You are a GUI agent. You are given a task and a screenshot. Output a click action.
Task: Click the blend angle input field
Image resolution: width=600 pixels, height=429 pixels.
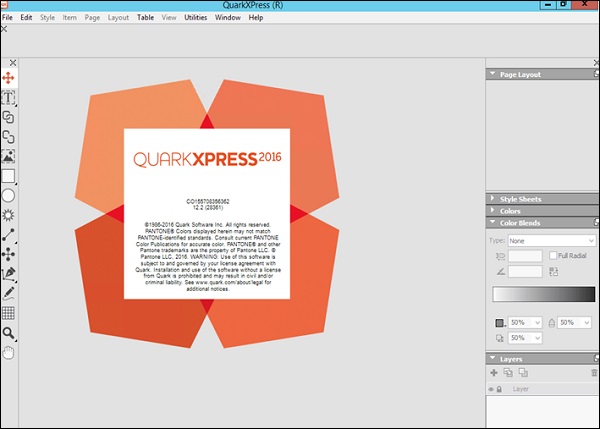[525, 272]
